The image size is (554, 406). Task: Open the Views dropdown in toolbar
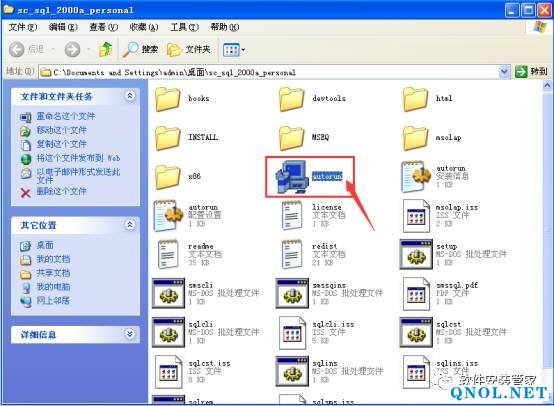click(234, 50)
